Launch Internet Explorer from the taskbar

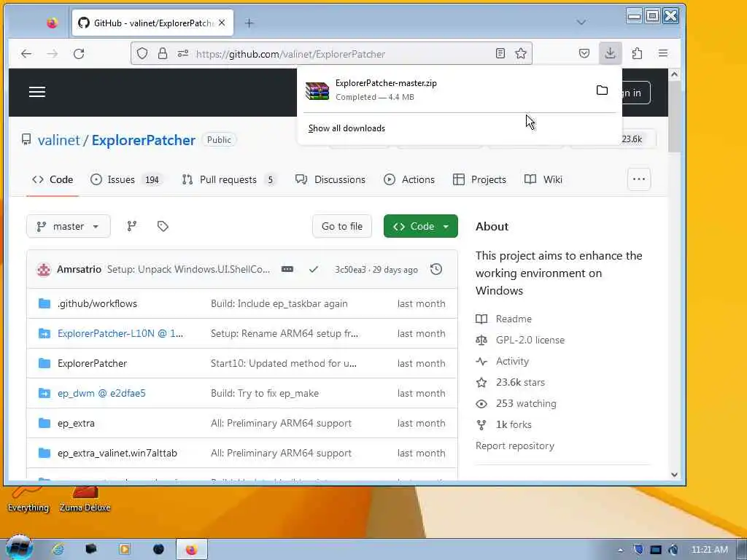pyautogui.click(x=58, y=550)
